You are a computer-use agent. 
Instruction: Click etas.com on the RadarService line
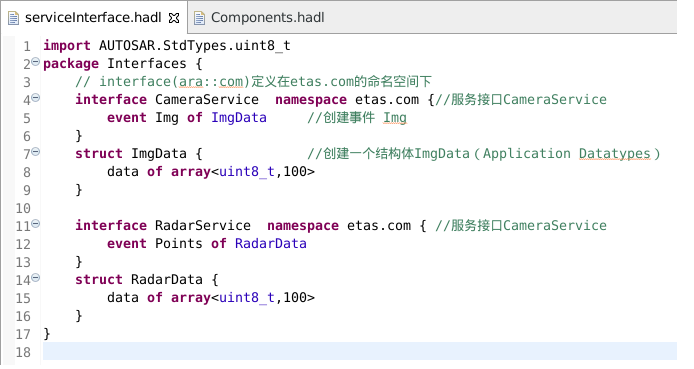(x=379, y=226)
